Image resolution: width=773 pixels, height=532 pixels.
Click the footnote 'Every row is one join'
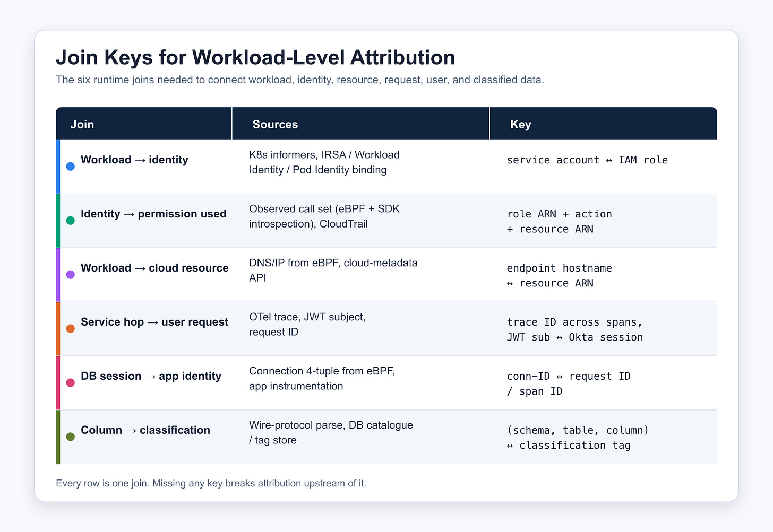click(x=211, y=483)
